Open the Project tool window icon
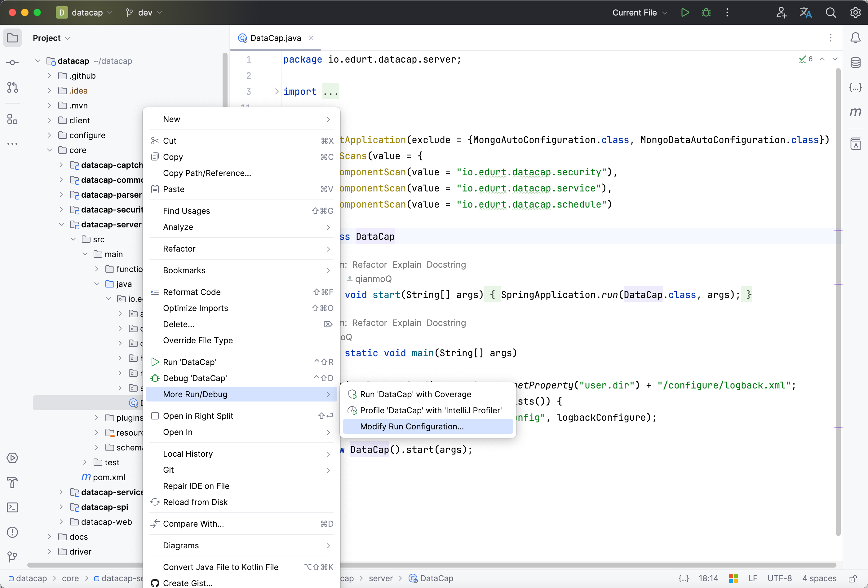 (12, 38)
